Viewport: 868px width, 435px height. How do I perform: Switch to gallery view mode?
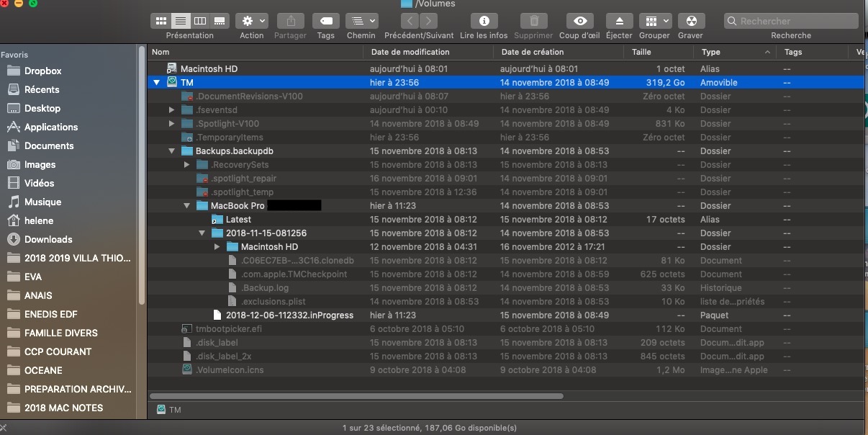(x=220, y=21)
